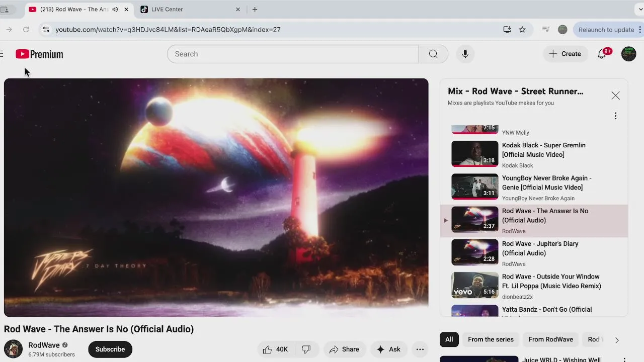Screen dimensions: 644x362
Task: Bookmark this page with star icon
Action: (x=522, y=30)
